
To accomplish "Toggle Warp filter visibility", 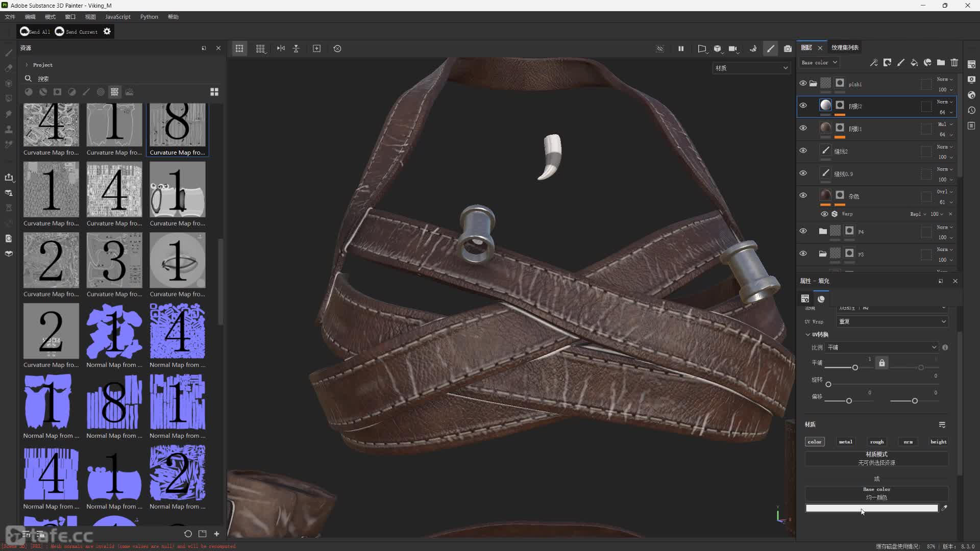I will pos(824,214).
